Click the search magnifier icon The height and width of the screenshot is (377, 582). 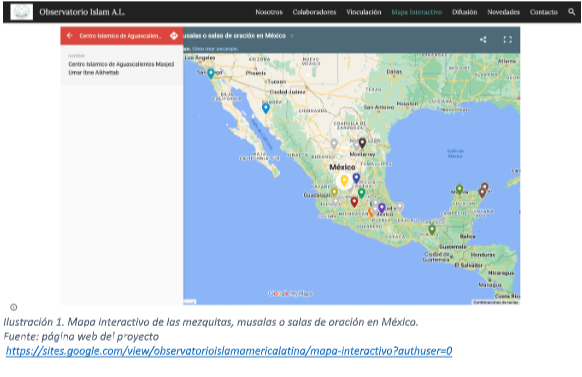tap(572, 12)
